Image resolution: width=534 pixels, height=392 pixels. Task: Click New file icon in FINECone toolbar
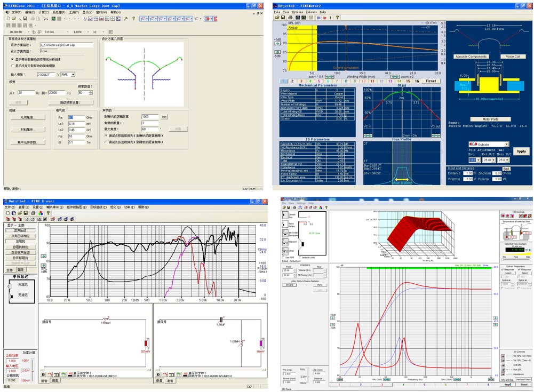(x=8, y=19)
